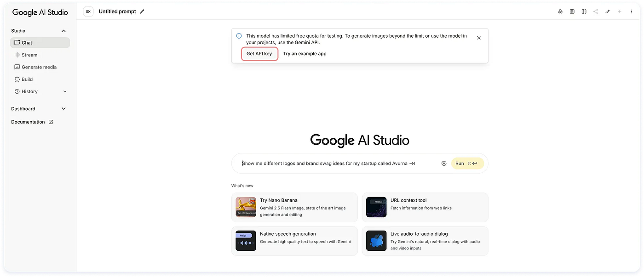Click the Documentation external link icon
Viewport: 644px width, 277px height.
tap(51, 122)
